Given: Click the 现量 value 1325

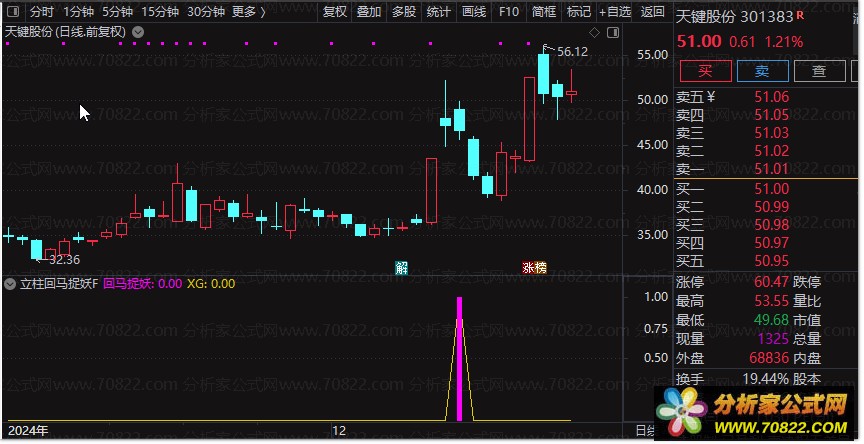Looking at the screenshot, I should tap(774, 338).
